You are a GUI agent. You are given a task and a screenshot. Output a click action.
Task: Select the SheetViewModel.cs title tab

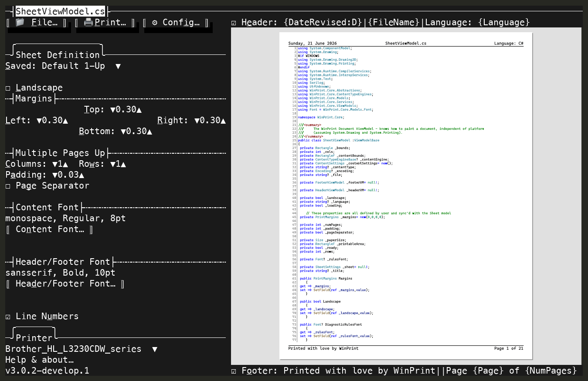click(x=60, y=12)
